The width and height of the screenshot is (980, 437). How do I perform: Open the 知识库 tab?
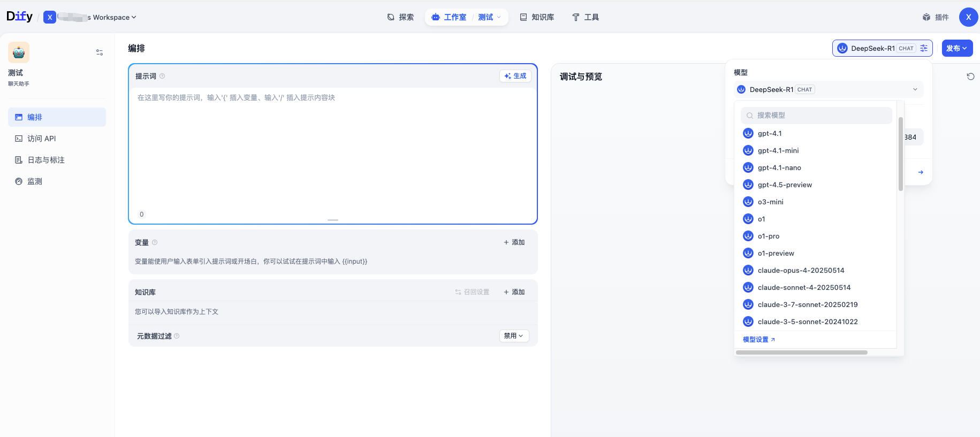click(x=537, y=17)
